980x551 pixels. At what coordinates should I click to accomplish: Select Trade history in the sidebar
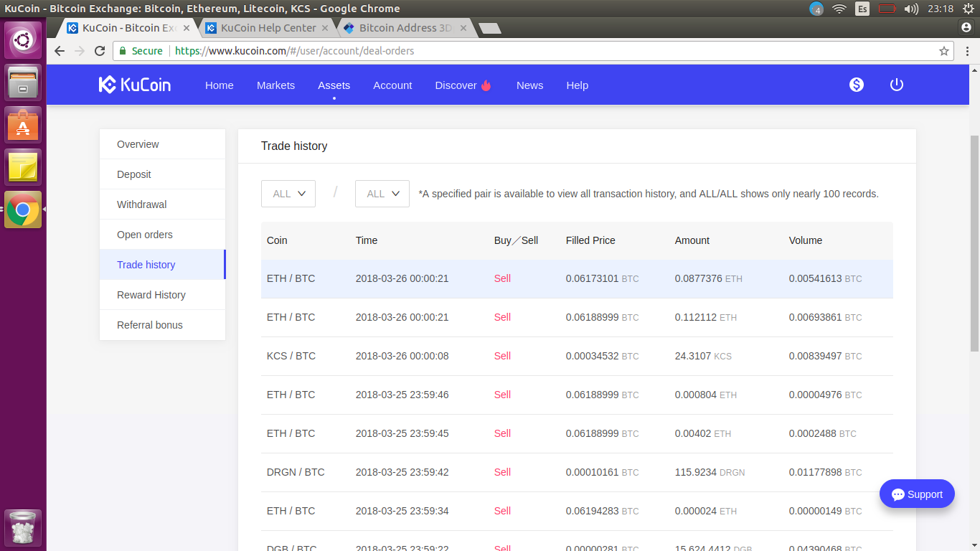pos(163,265)
